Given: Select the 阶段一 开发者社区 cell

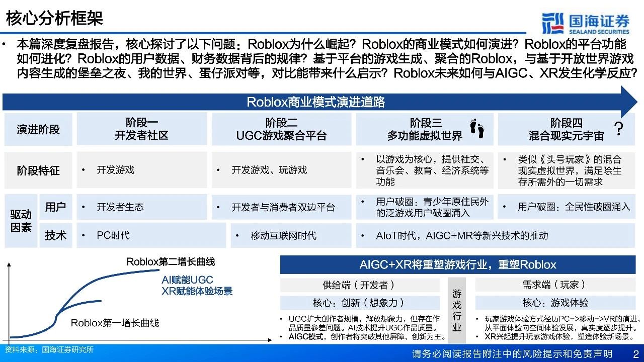Looking at the screenshot, I should pyautogui.click(x=141, y=129).
